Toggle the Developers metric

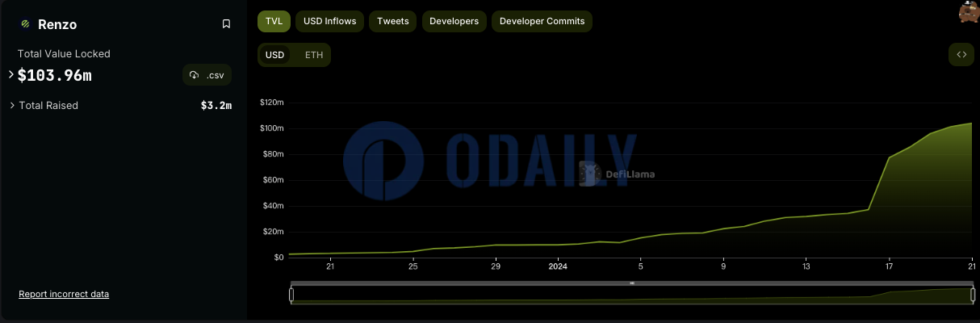454,21
